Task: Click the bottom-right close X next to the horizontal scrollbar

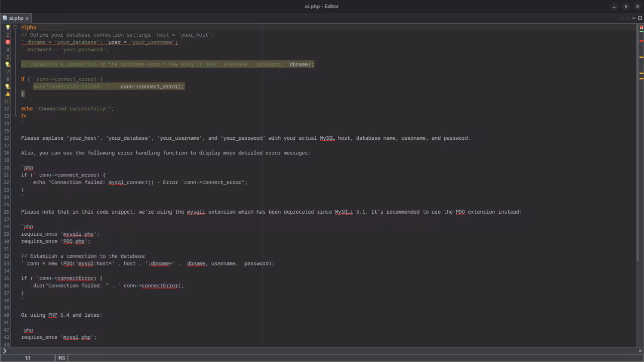Action: pos(640,350)
